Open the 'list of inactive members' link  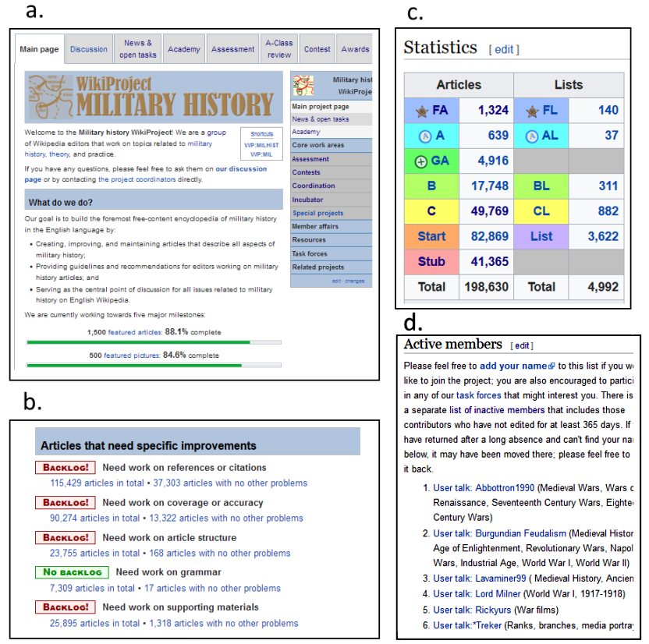coord(497,410)
